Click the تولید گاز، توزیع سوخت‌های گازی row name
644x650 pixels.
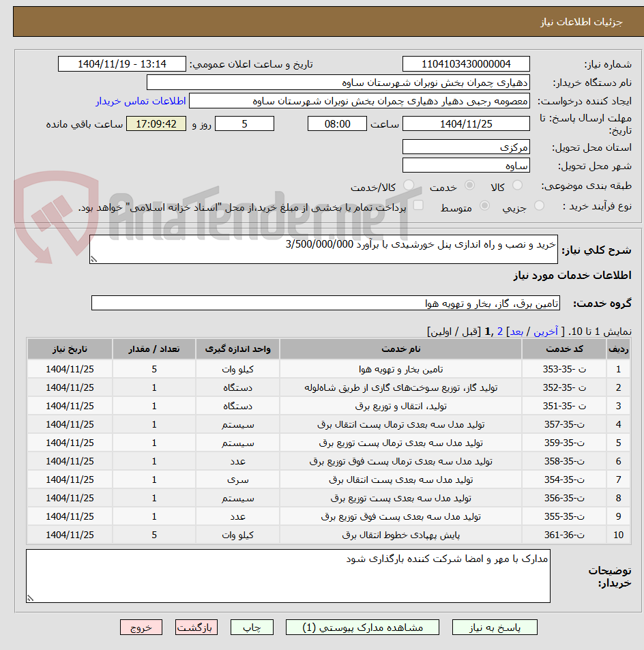pos(400,387)
